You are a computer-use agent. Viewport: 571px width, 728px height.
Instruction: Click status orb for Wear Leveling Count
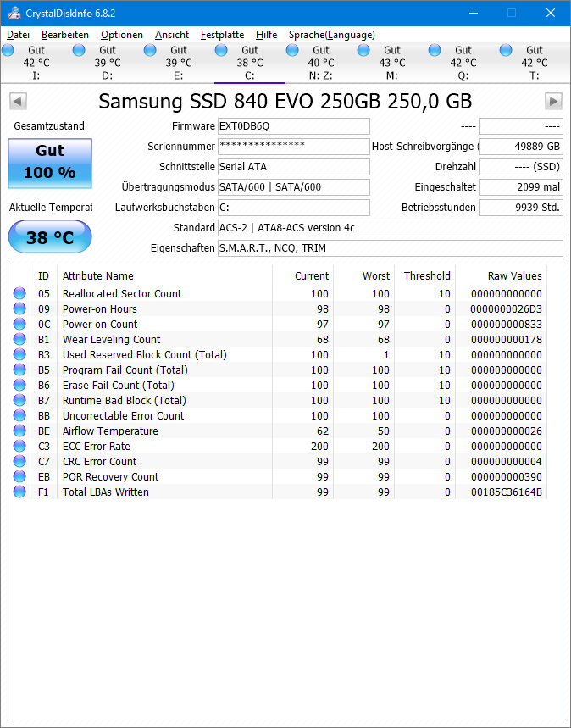click(19, 339)
